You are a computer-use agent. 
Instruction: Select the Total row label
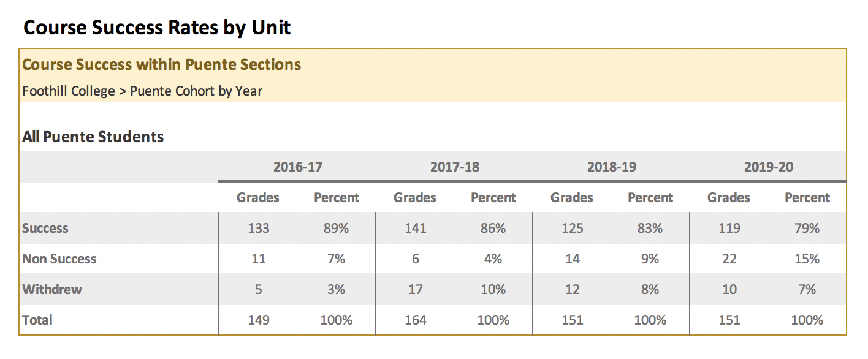coord(37,320)
